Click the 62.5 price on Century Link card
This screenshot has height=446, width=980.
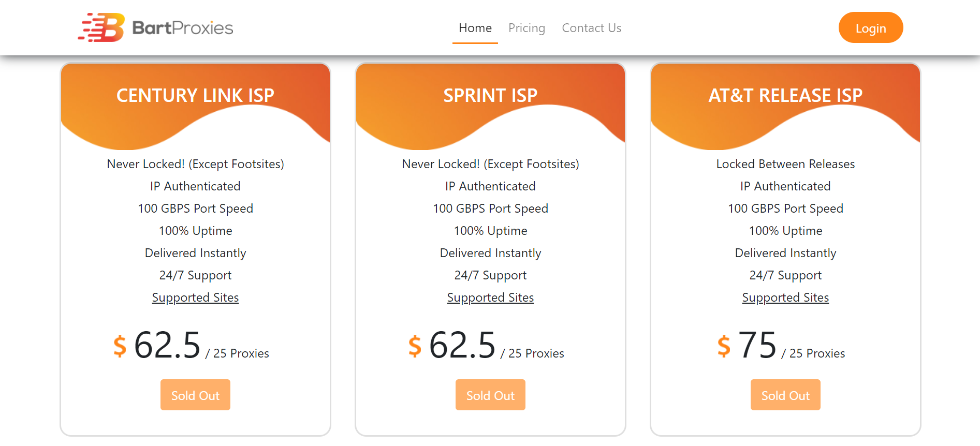coord(167,345)
